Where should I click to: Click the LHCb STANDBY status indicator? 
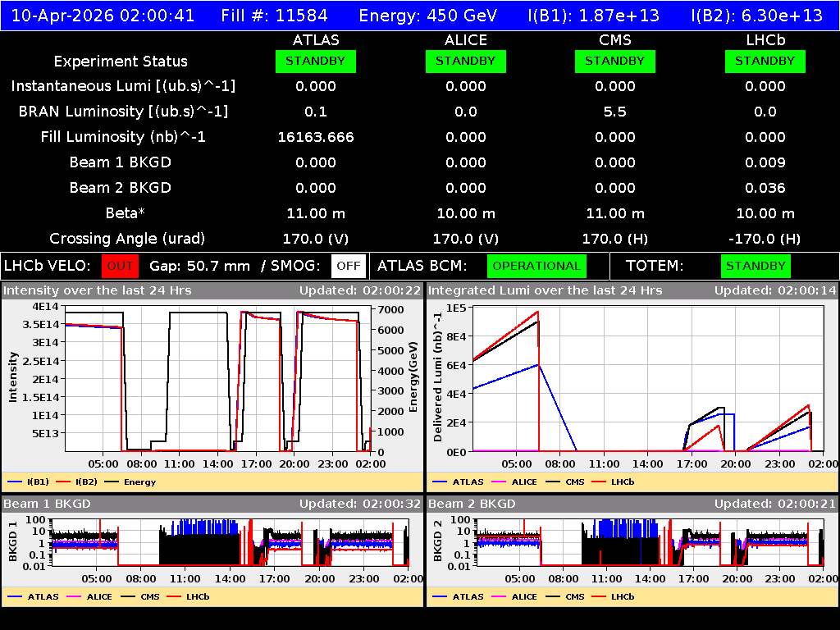[x=765, y=61]
